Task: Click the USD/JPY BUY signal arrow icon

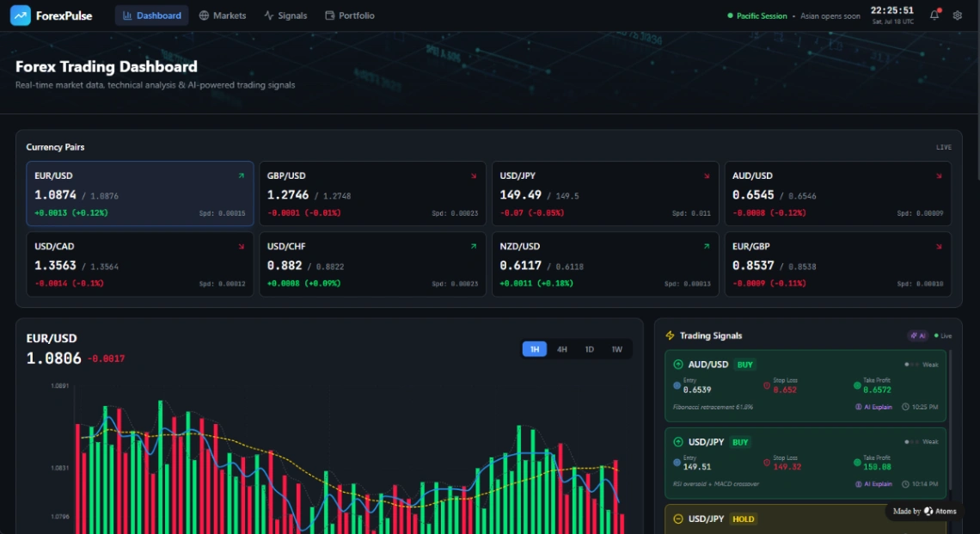Action: pos(678,442)
